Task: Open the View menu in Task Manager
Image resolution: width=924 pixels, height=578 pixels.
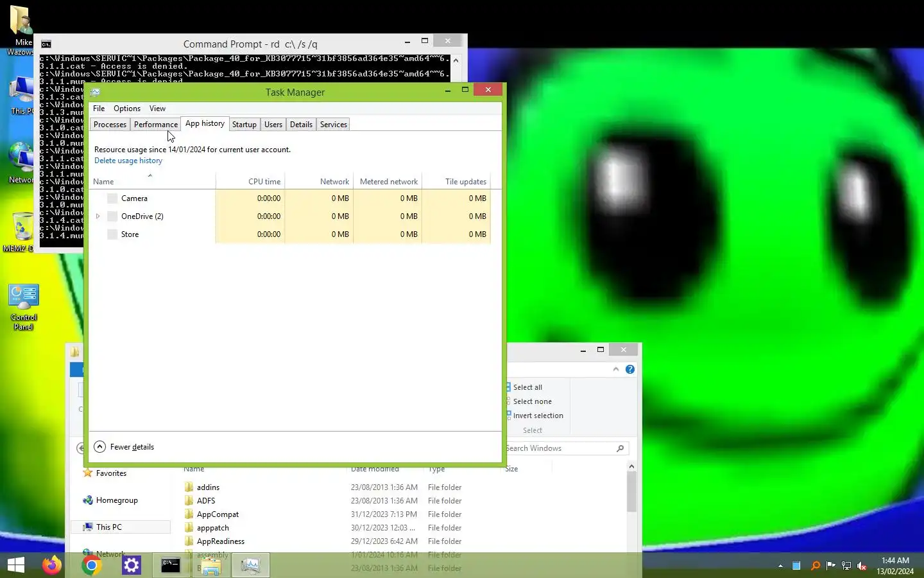Action: 157,109
